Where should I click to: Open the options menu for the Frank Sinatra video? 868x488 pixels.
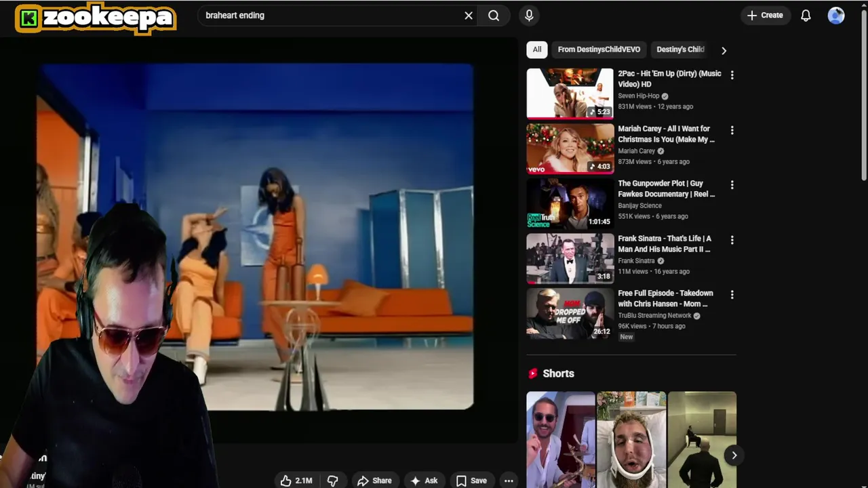point(732,239)
